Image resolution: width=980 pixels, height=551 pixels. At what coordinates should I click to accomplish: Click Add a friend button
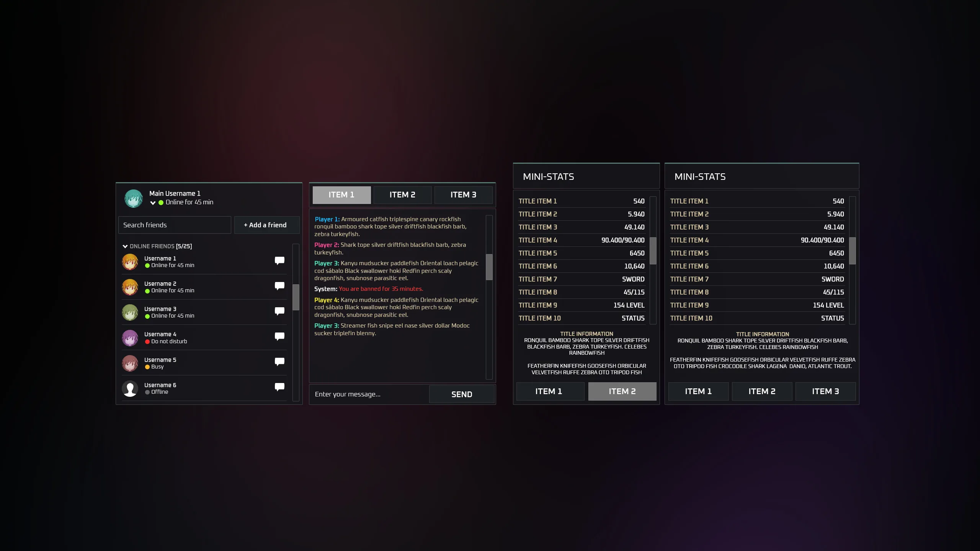click(x=266, y=225)
